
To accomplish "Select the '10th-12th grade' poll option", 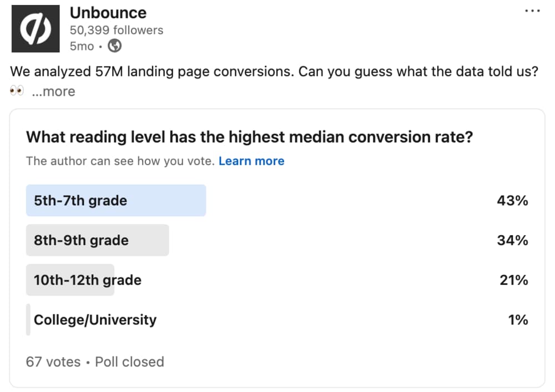I will click(x=88, y=280).
